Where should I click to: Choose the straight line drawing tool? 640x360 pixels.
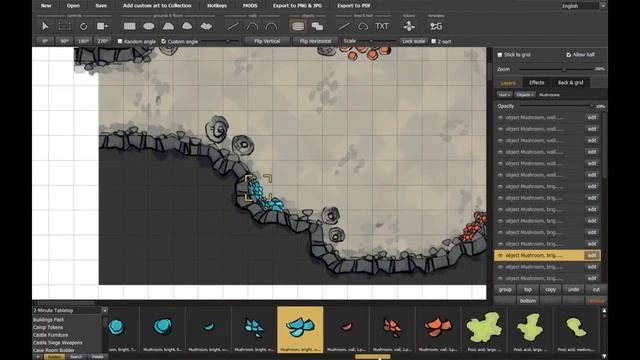coord(344,26)
